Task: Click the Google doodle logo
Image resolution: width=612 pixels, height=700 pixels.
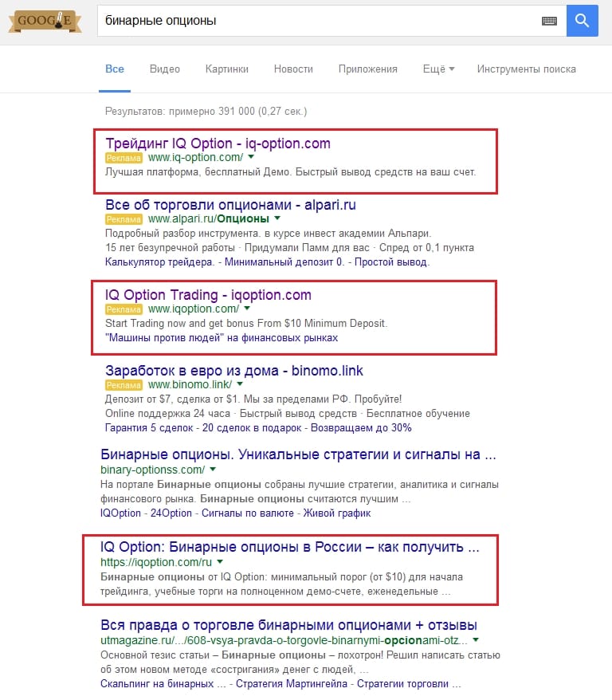Action: coord(45,21)
